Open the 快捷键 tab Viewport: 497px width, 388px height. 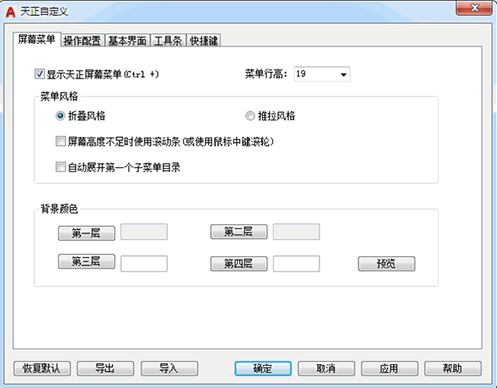click(204, 41)
